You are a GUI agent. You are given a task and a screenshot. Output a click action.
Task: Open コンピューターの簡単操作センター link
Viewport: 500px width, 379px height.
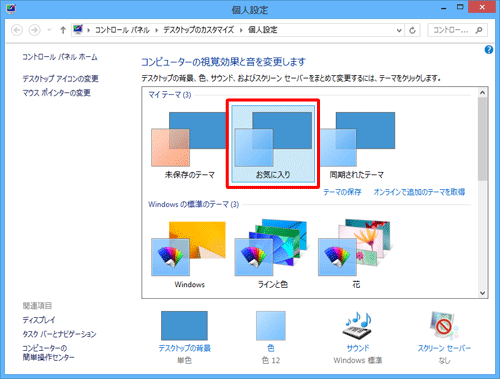(48, 353)
